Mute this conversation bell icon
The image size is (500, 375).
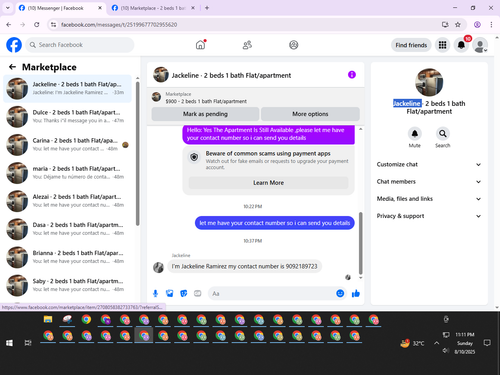414,134
